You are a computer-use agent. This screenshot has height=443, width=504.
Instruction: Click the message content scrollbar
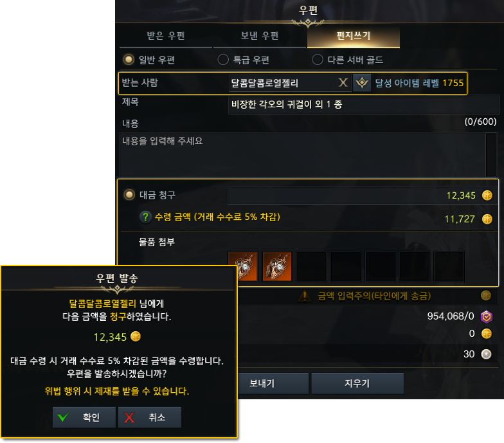click(491, 154)
